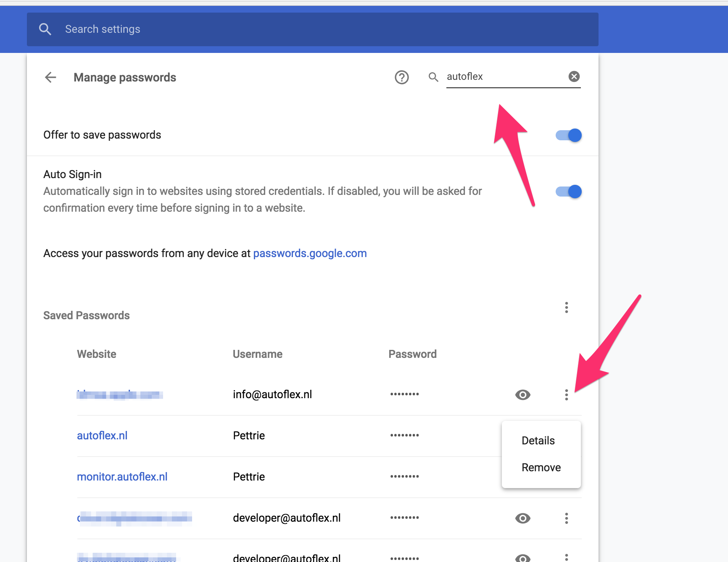The height and width of the screenshot is (562, 728).
Task: Click the back arrow beside Manage passwords
Action: pyautogui.click(x=50, y=77)
